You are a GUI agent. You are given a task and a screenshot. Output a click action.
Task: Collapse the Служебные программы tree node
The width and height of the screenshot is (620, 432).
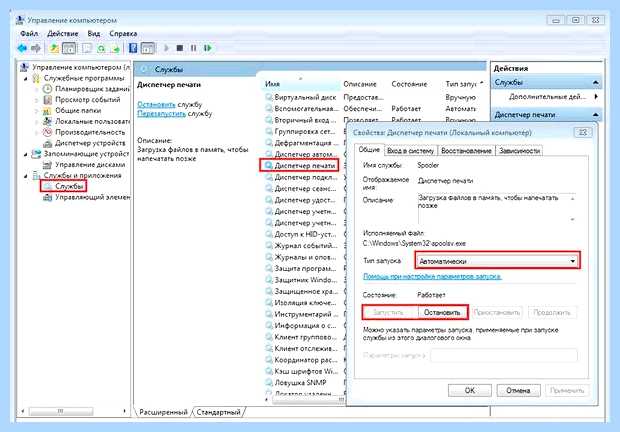point(26,79)
